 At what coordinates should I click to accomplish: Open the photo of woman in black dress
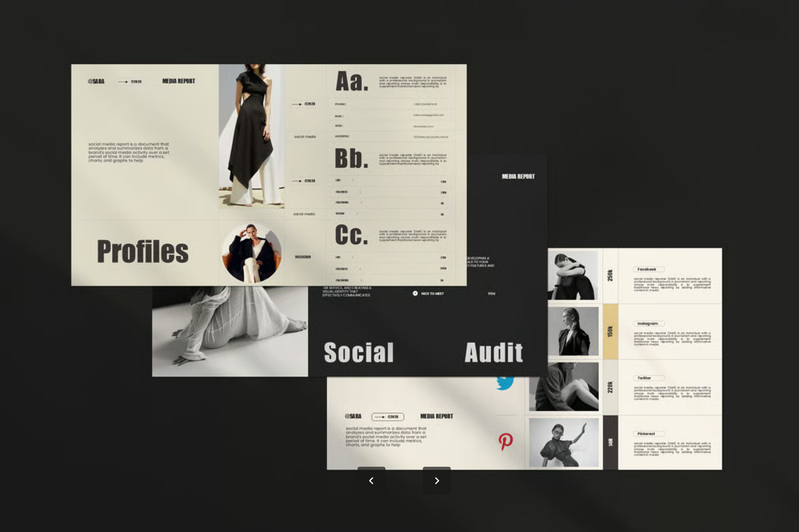(x=252, y=136)
